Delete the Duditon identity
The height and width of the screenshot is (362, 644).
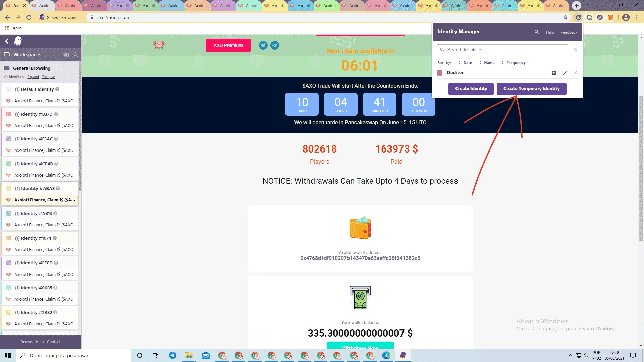point(575,73)
